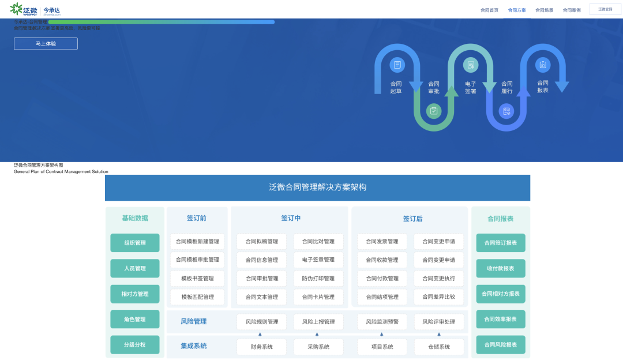Click the 泛微官网 button

(x=605, y=9)
